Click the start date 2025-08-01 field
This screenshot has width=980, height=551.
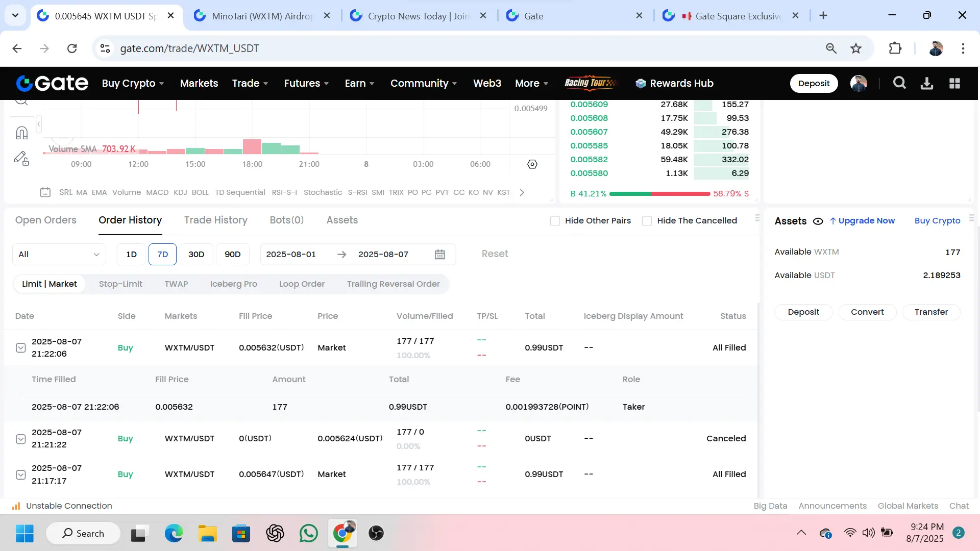291,254
